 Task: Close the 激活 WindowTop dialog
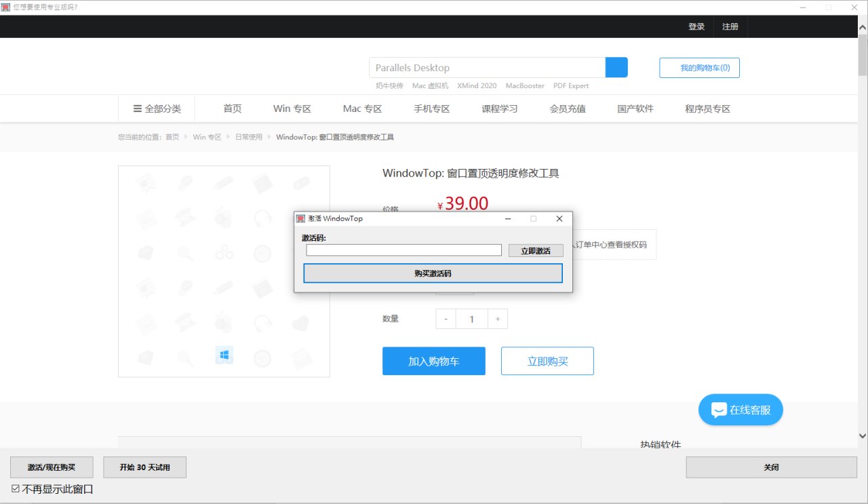[559, 218]
